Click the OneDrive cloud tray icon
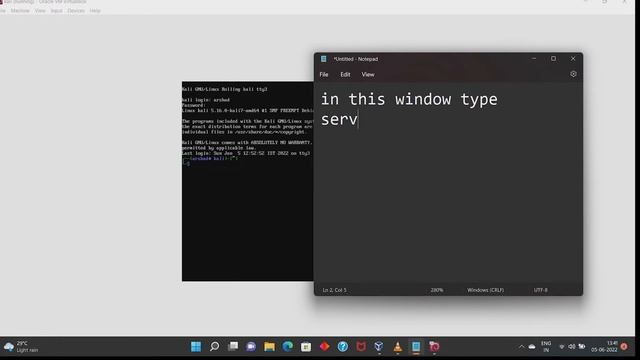 coord(532,347)
